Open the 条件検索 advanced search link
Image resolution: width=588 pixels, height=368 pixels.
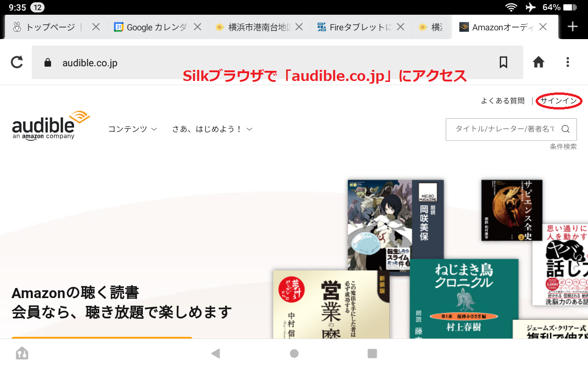(x=563, y=146)
